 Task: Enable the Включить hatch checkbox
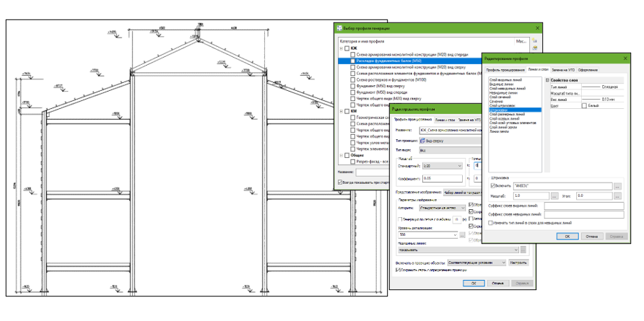[x=492, y=186]
